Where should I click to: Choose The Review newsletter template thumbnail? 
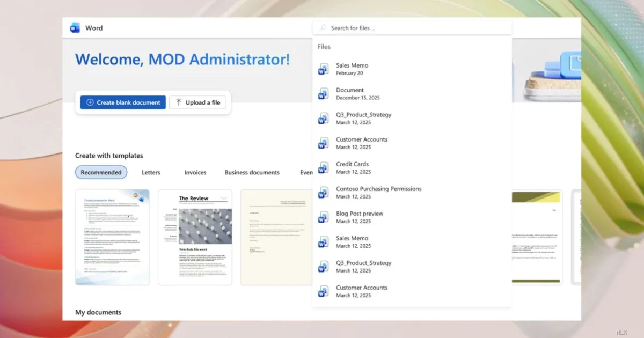click(195, 237)
